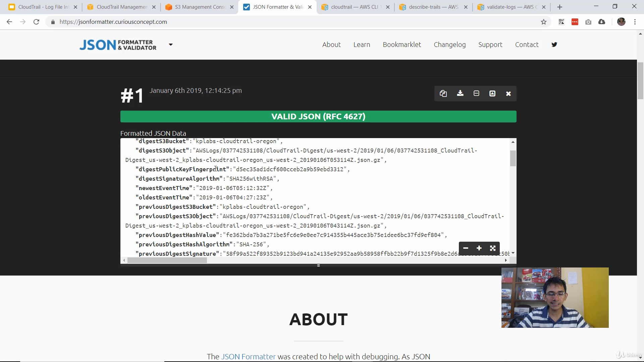Click the resize handle below JSON viewer
644x362 pixels.
(318, 265)
